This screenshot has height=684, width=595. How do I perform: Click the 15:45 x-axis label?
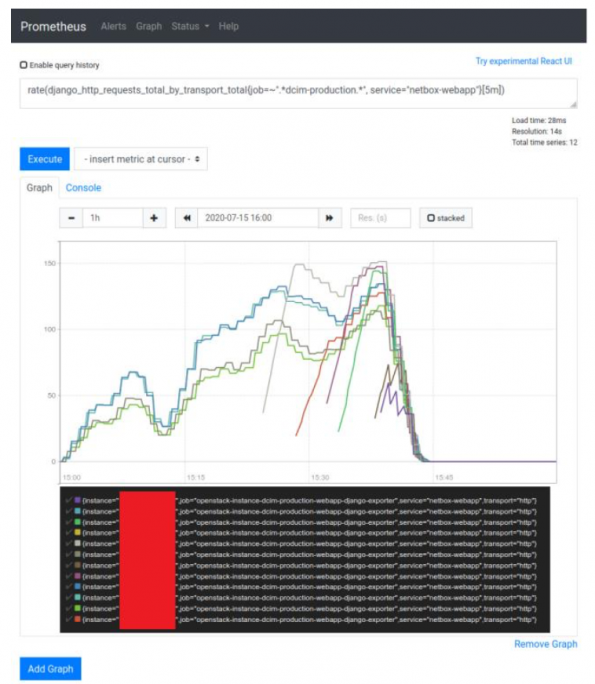point(444,477)
